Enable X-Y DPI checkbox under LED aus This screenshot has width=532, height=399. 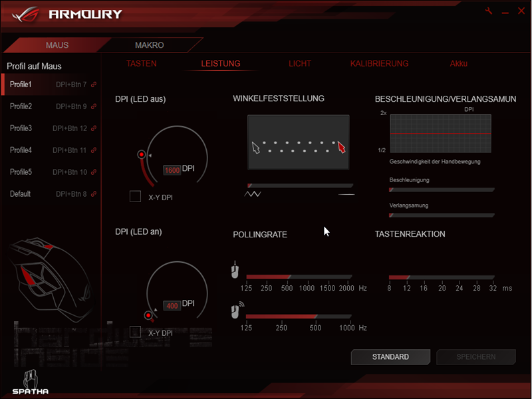(x=135, y=196)
